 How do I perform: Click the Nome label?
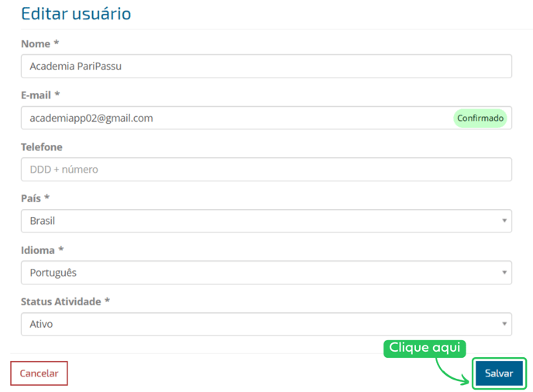(x=40, y=44)
